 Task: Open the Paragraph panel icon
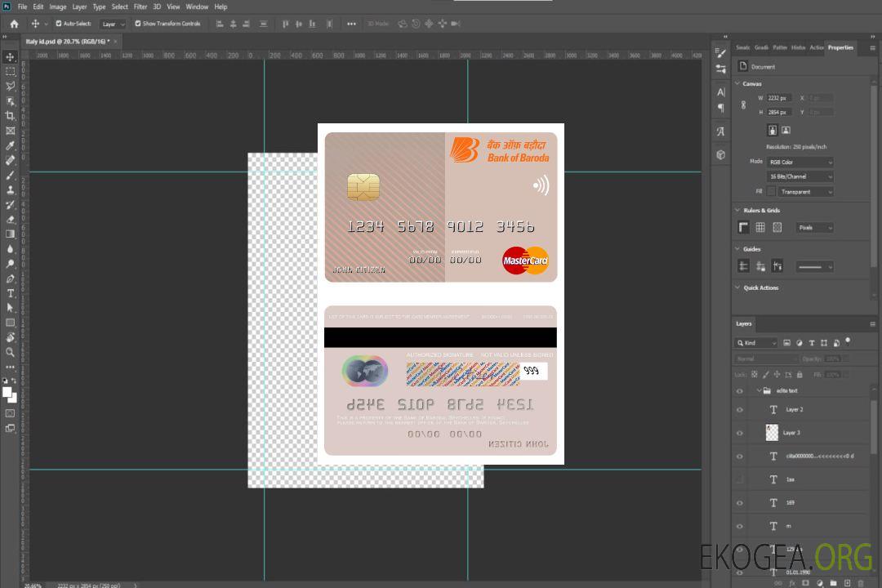pos(720,108)
